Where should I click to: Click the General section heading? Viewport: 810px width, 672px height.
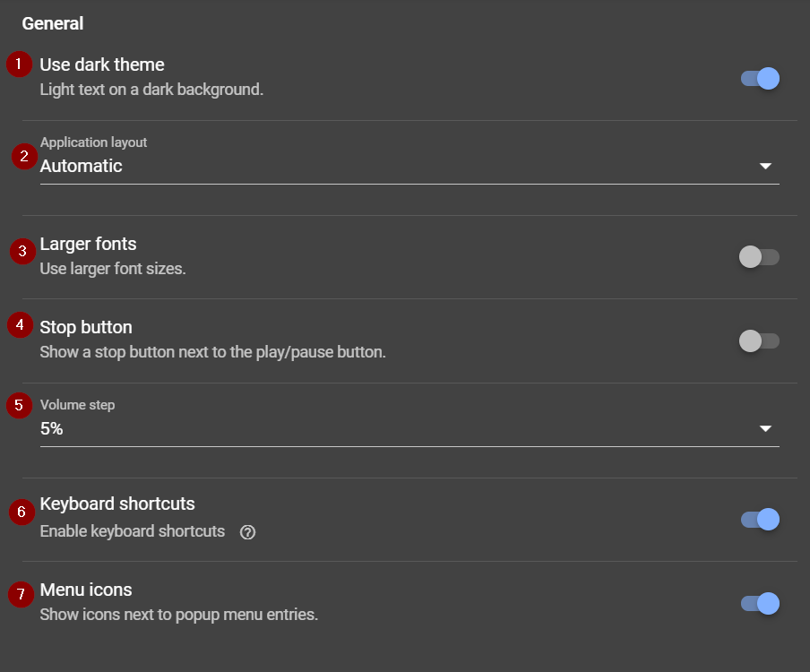pyautogui.click(x=53, y=23)
